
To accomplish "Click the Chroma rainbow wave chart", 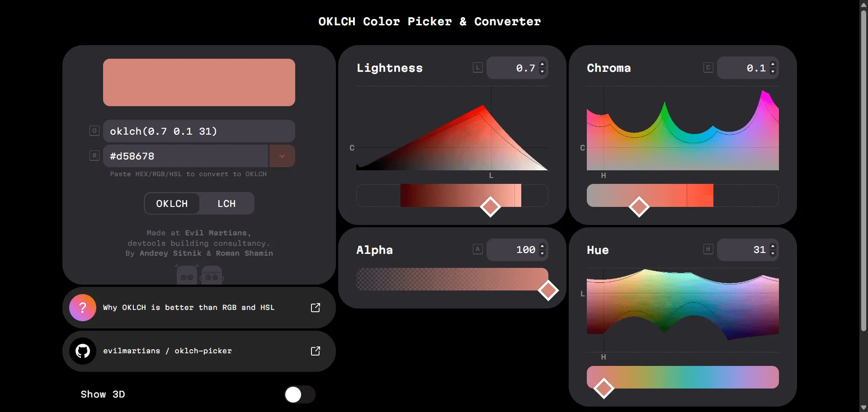I will (x=683, y=129).
